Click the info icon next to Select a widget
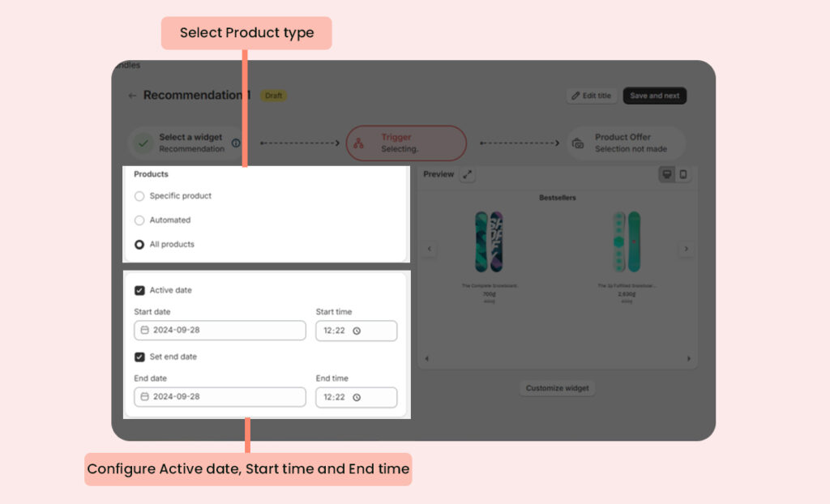The image size is (830, 504). pos(236,143)
